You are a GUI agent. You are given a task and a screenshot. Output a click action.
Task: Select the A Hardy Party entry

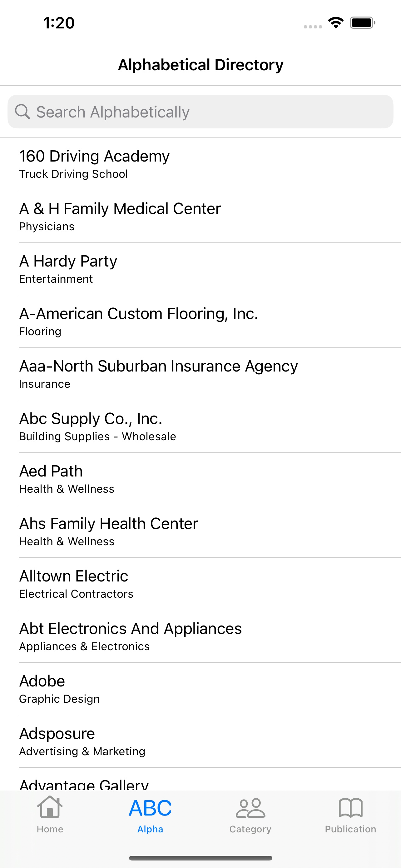[x=200, y=269]
